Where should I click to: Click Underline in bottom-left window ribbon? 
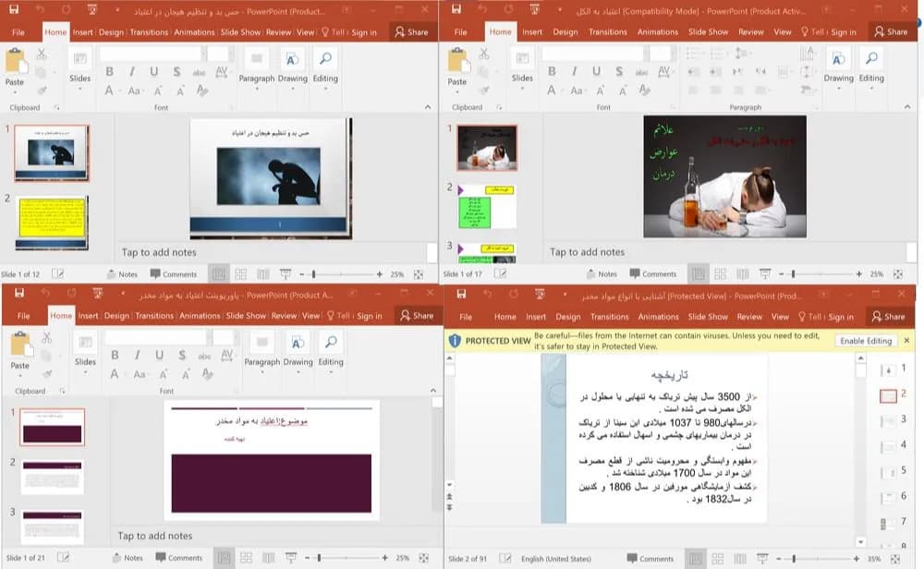click(x=159, y=356)
